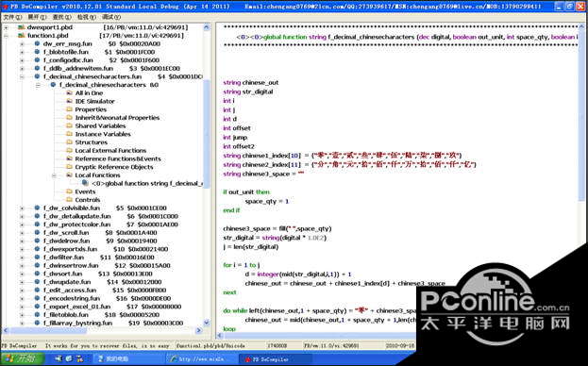Image resolution: width=588 pixels, height=366 pixels.
Task: Open the Windows Start button
Action: (22, 358)
